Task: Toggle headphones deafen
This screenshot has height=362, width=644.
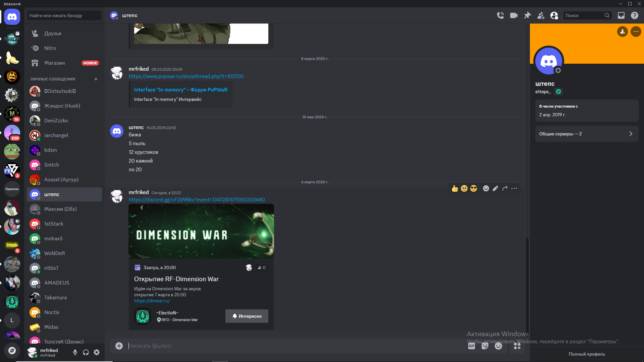Action: pos(86,352)
